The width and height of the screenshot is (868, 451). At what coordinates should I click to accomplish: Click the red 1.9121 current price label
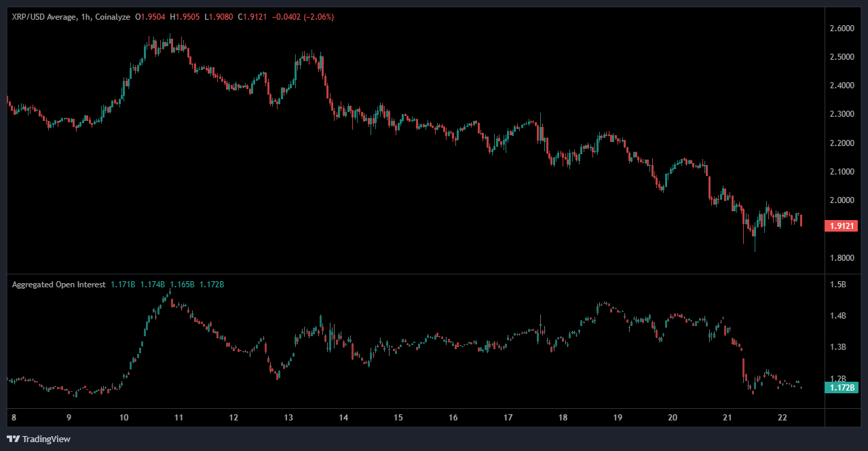tap(841, 225)
